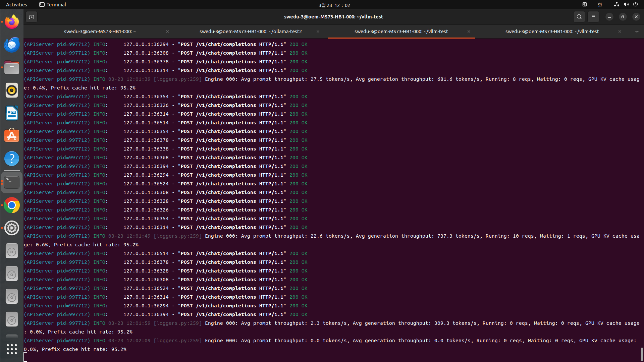Open the Show Applications grid
The width and height of the screenshot is (644, 362).
click(x=12, y=349)
